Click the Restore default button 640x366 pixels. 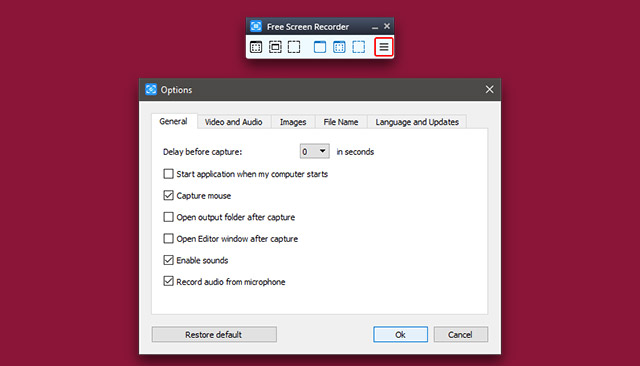[214, 335]
